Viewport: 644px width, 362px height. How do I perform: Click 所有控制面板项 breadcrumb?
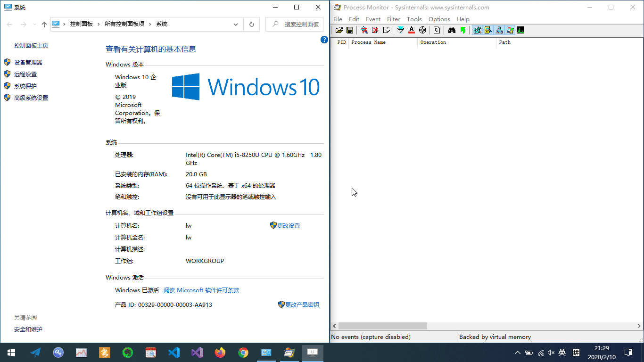click(x=124, y=24)
